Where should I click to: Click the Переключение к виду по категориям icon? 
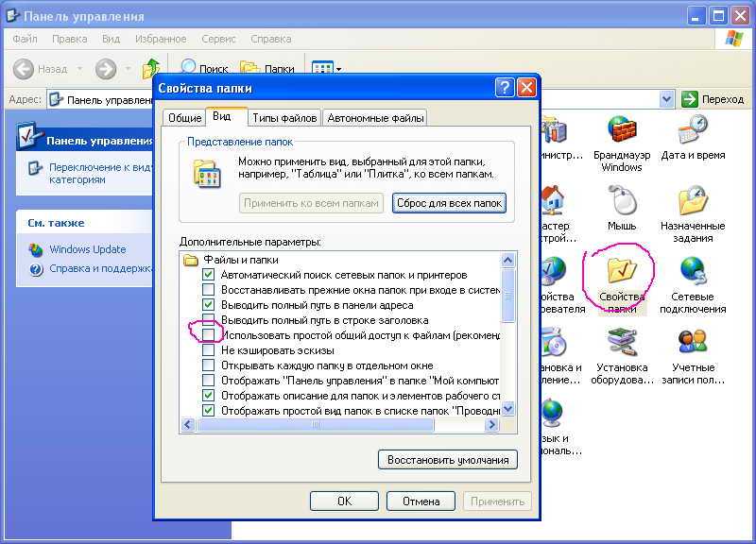point(35,168)
